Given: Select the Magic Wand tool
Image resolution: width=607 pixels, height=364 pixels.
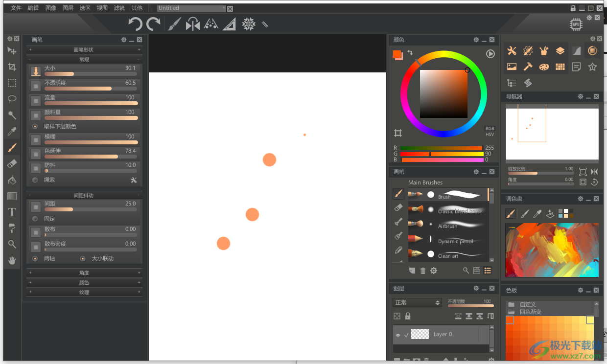Looking at the screenshot, I should click(x=12, y=115).
